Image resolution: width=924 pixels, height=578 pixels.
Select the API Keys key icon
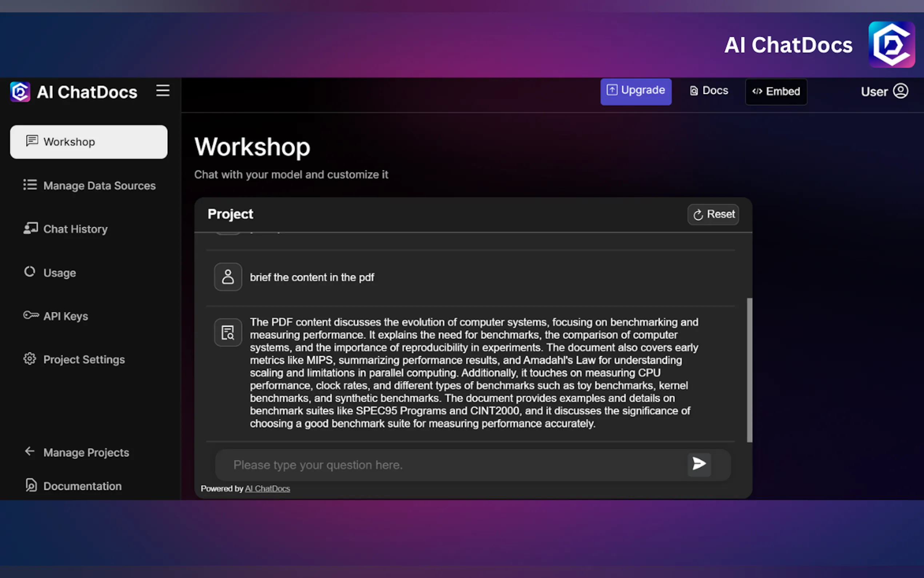[31, 315]
